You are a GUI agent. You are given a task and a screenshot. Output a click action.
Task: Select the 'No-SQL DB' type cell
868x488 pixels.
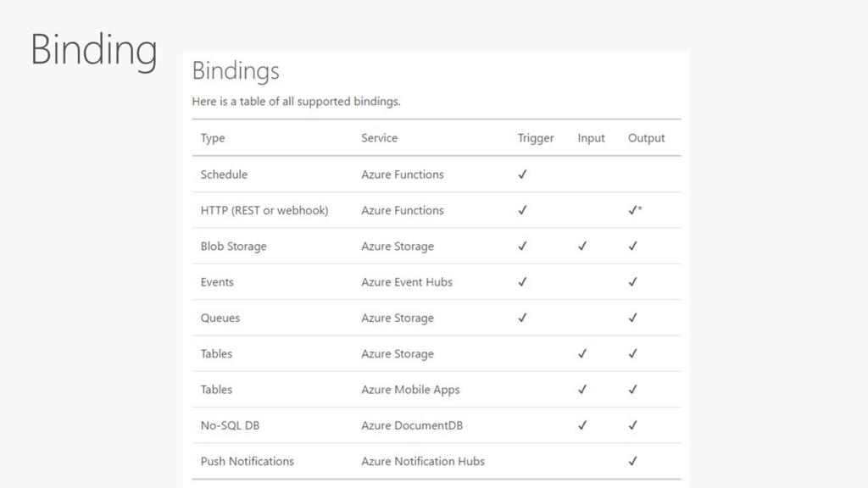pos(230,425)
